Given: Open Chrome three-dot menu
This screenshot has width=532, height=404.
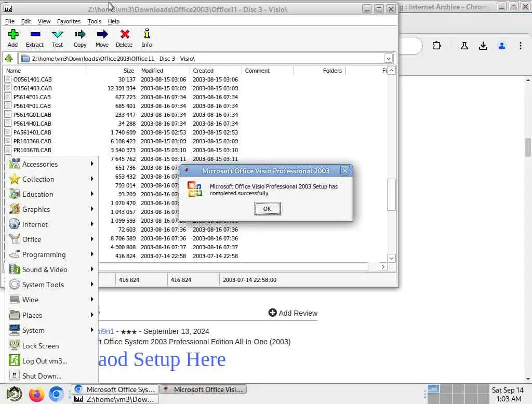Looking at the screenshot, I should tap(521, 46).
